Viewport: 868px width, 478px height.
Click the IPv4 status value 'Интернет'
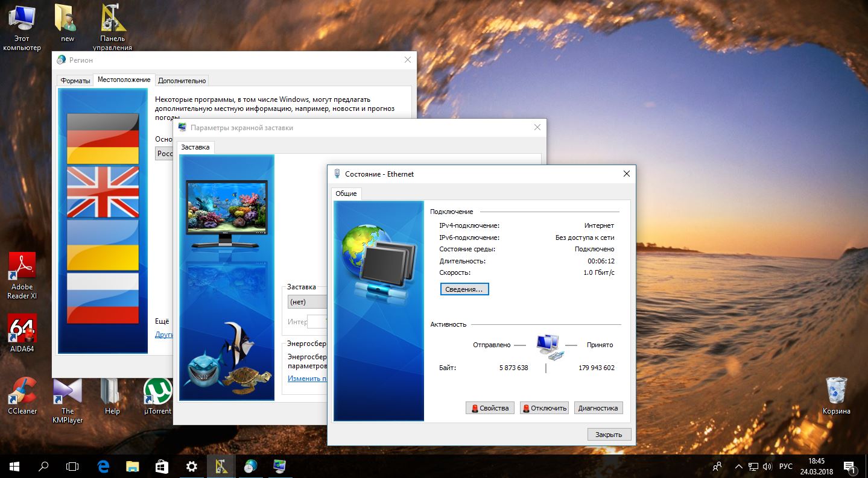[x=599, y=225]
